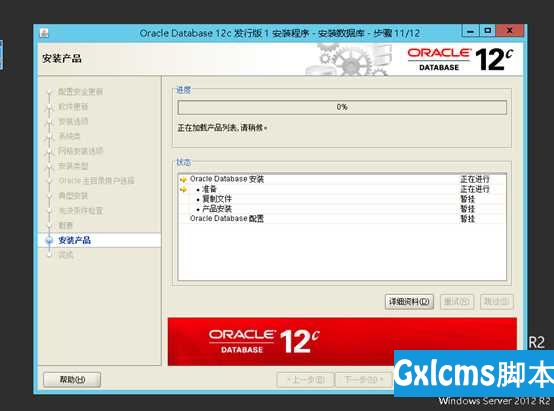Maximize the Oracle installer window

(488, 31)
